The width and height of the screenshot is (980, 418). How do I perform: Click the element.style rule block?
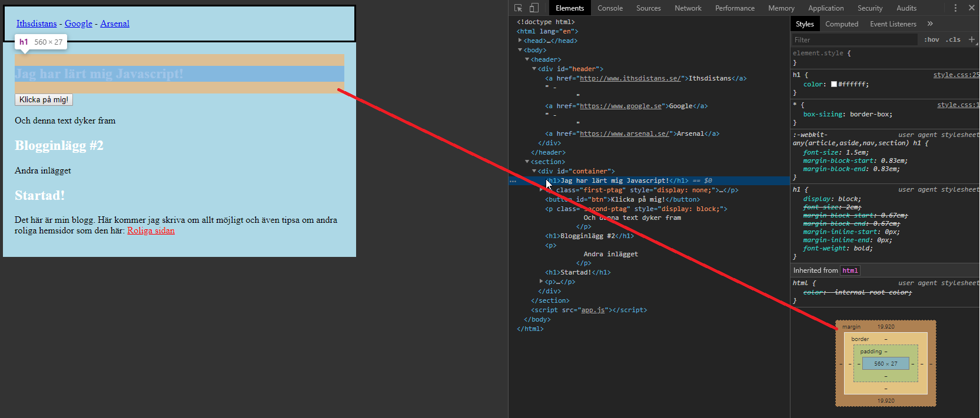point(885,58)
